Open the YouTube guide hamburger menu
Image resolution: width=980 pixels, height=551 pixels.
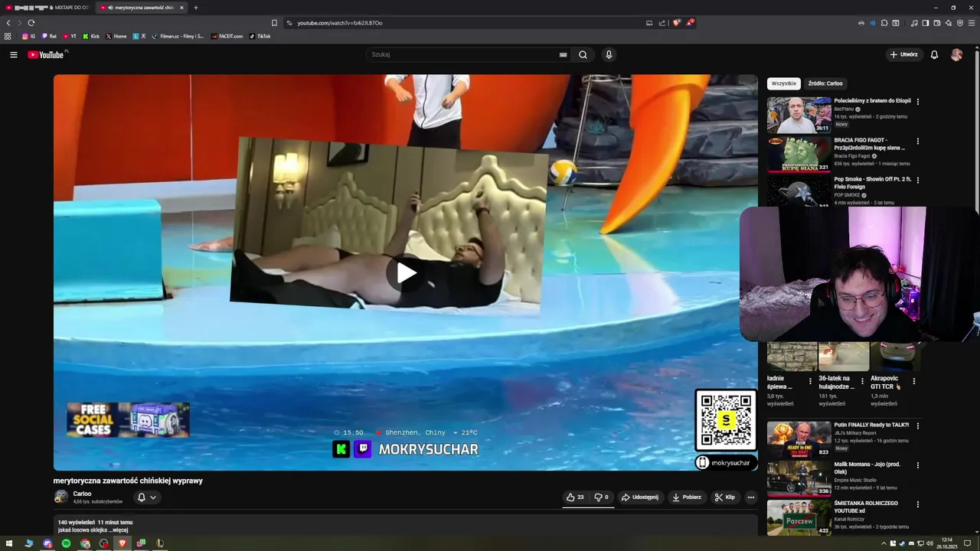pyautogui.click(x=13, y=55)
